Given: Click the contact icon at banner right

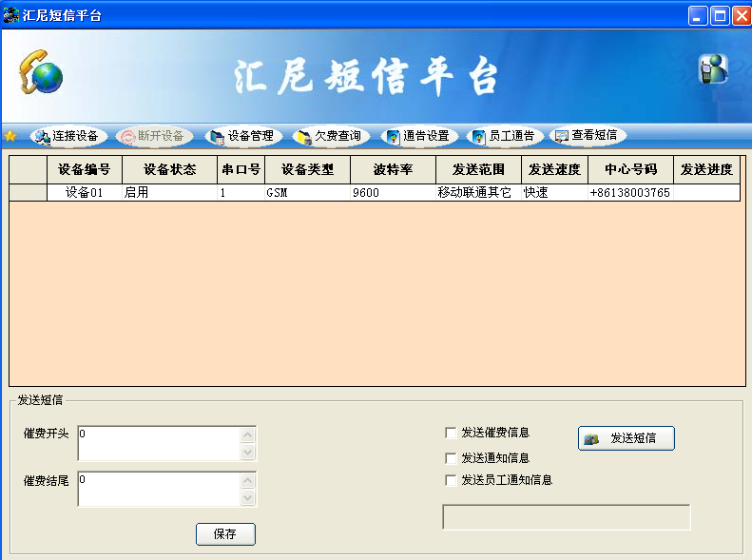Looking at the screenshot, I should pos(712,69).
